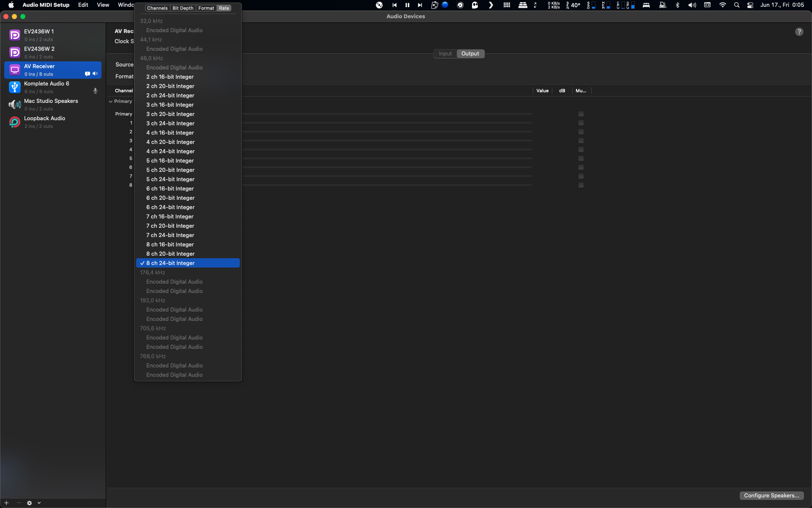Screen dimensions: 812x508
Task: Collapse the Primary stream disclosure chevron
Action: coord(111,102)
